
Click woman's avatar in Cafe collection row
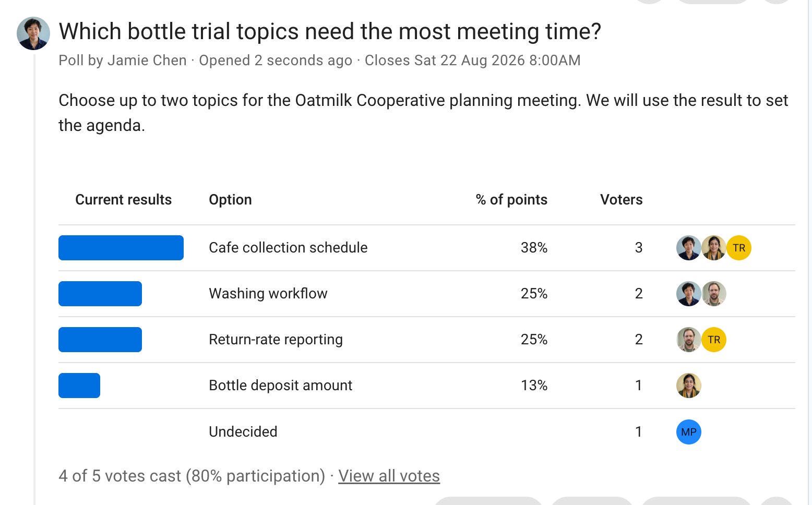tap(714, 248)
